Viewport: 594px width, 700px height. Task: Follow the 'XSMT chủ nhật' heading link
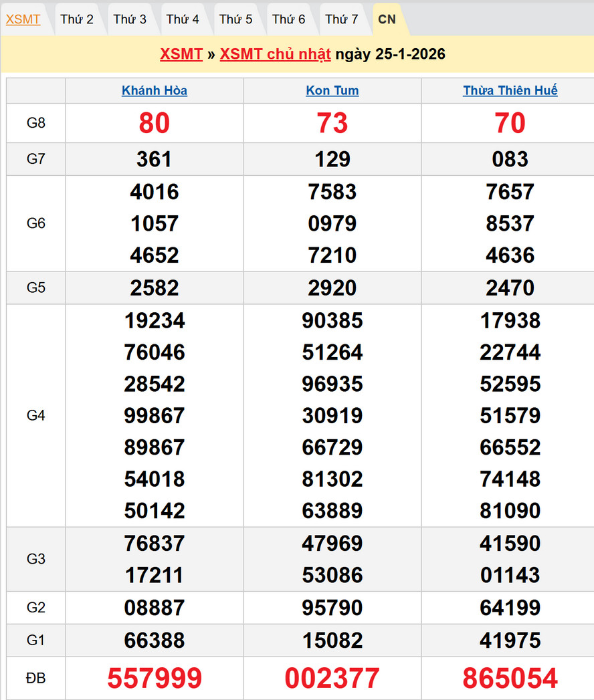tap(275, 54)
